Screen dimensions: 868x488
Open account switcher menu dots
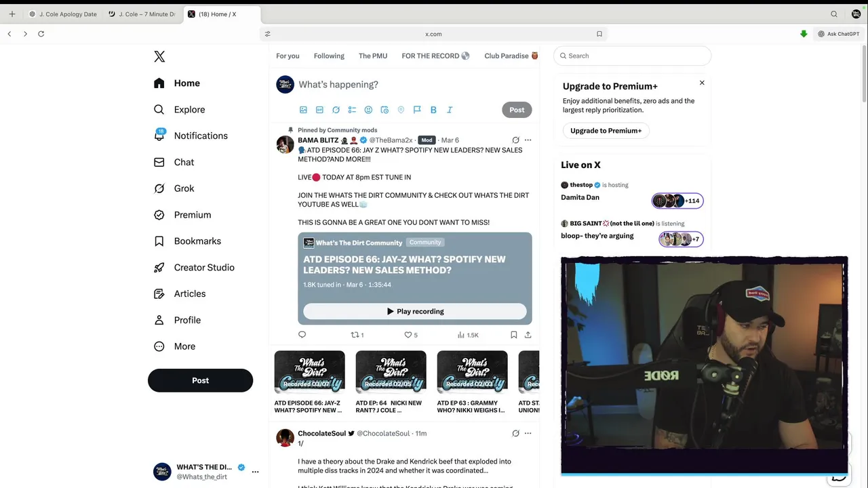[255, 472]
